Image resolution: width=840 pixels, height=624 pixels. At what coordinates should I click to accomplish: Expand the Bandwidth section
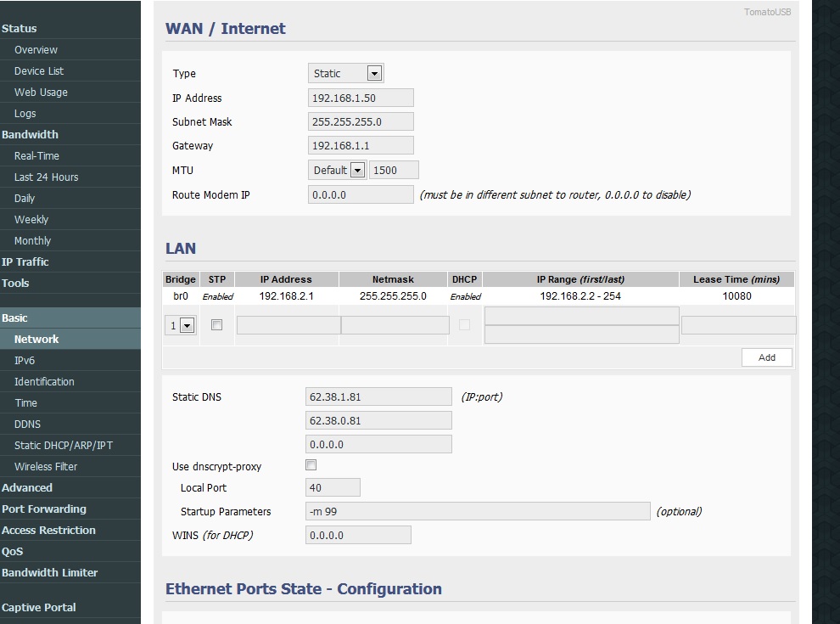point(30,134)
